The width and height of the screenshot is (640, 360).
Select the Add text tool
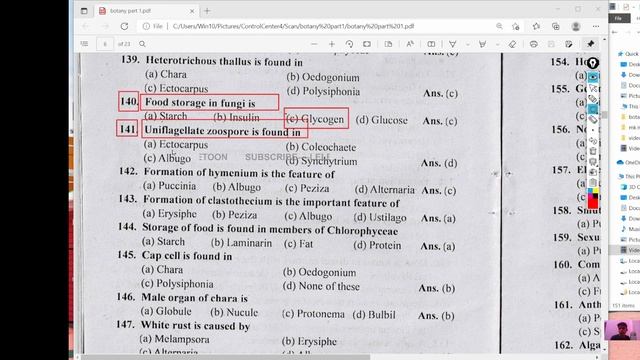tap(431, 44)
